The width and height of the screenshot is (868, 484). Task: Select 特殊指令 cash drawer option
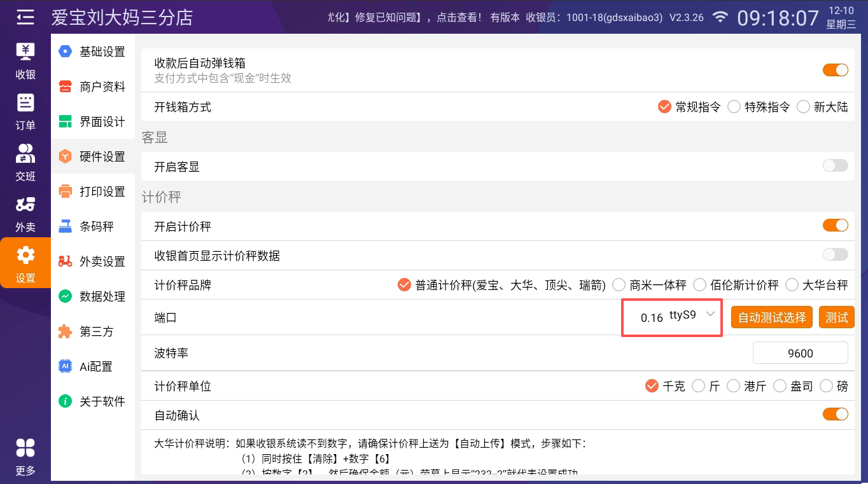(x=734, y=107)
